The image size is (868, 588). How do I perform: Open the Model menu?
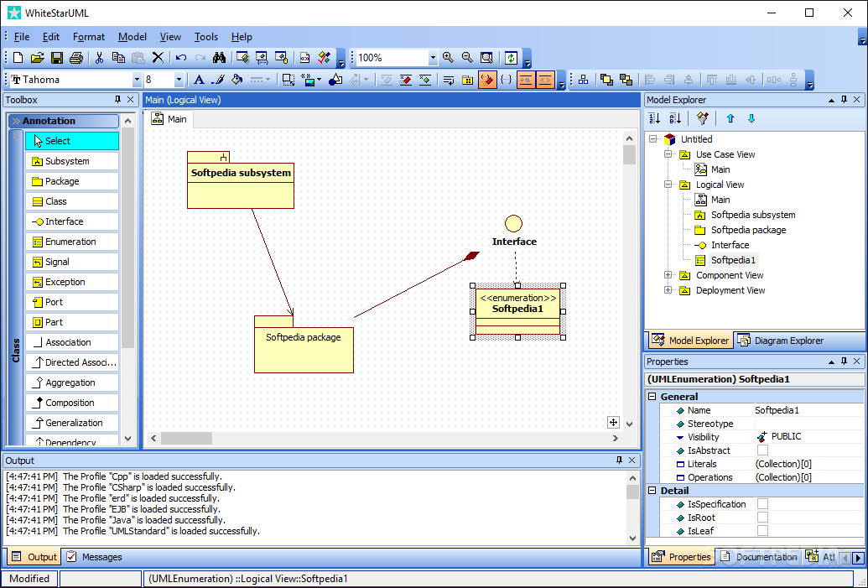133,37
